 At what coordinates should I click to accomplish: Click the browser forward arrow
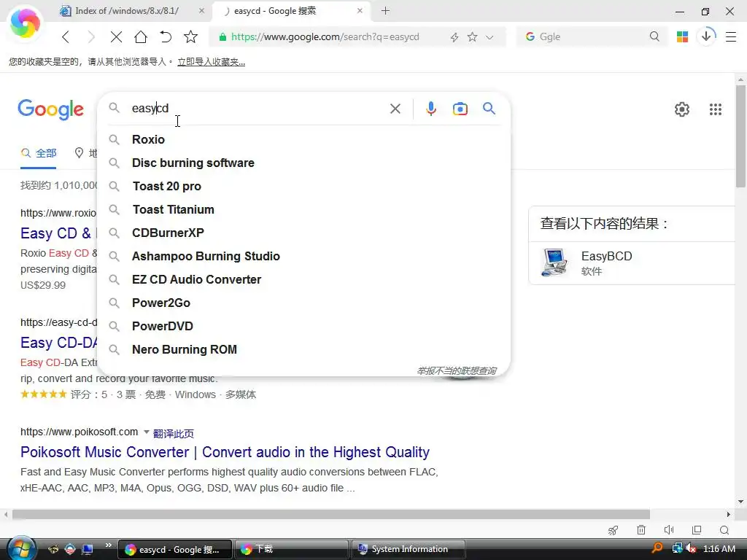[90, 36]
